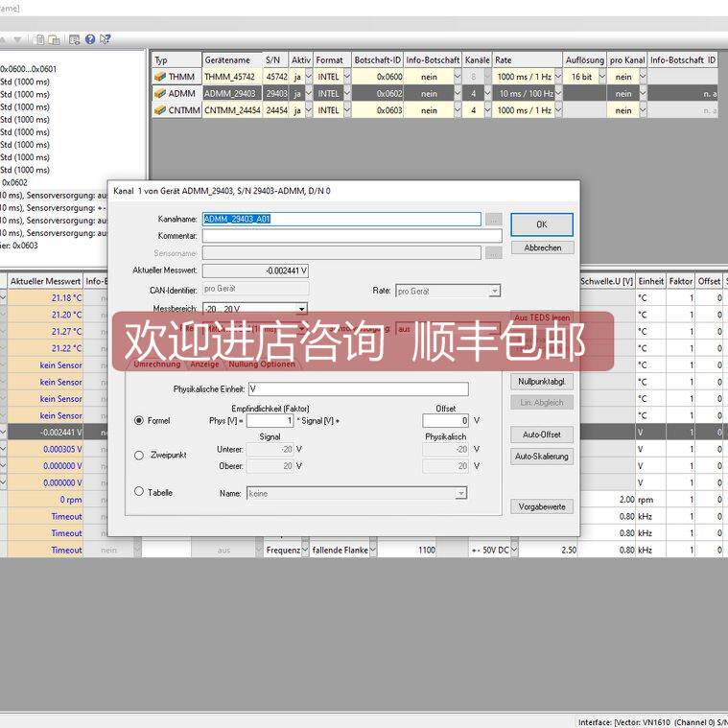Open help with blue question mark icon
This screenshot has width=728, height=728.
90,39
